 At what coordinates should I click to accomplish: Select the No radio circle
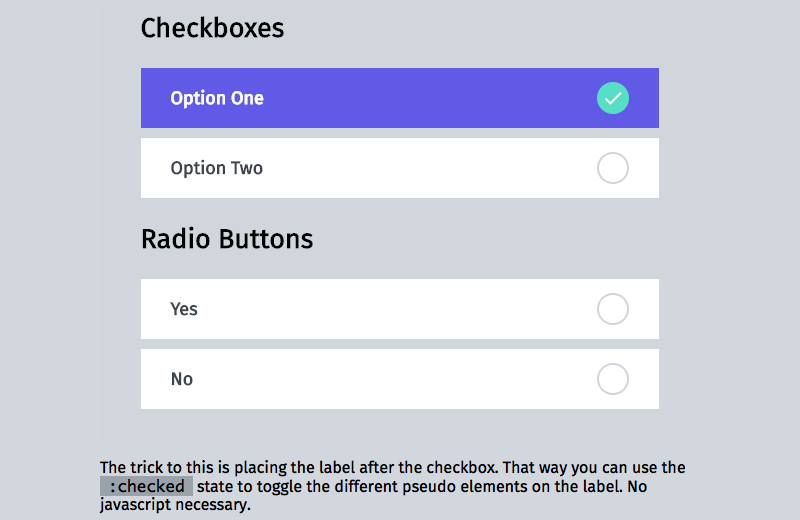click(x=613, y=379)
